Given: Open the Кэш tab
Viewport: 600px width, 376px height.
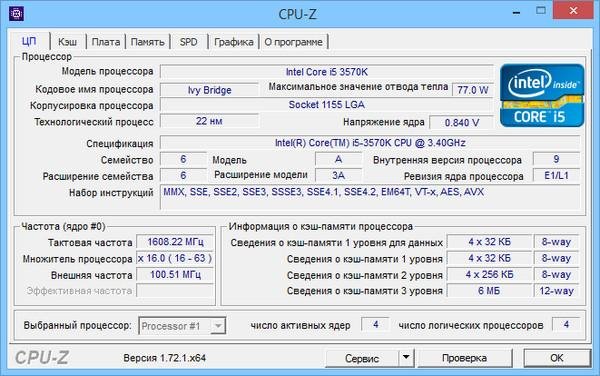Looking at the screenshot, I should (x=67, y=42).
